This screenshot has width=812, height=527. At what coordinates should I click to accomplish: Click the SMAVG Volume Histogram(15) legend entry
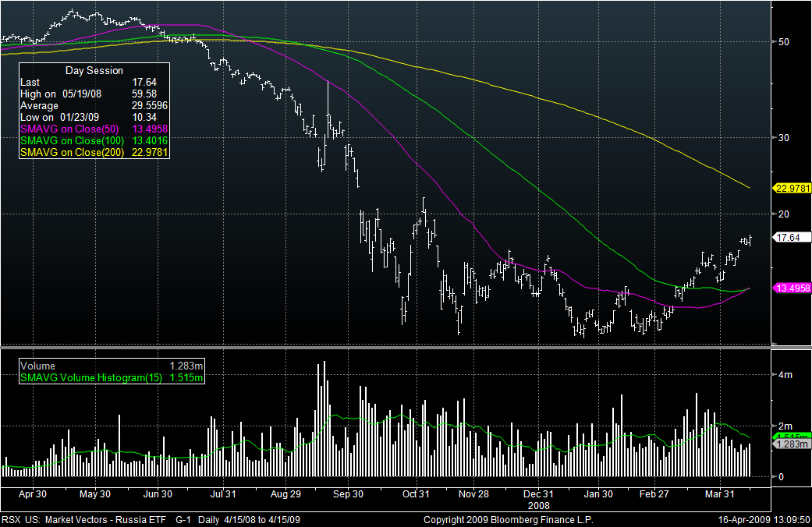tap(112, 378)
